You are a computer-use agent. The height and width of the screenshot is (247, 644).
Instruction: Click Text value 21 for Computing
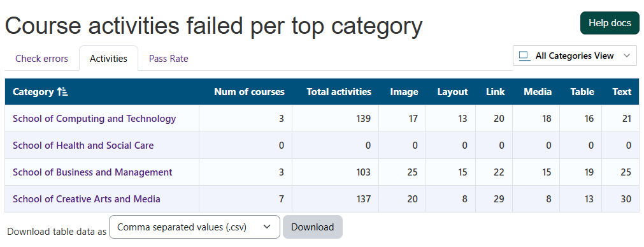pos(626,119)
